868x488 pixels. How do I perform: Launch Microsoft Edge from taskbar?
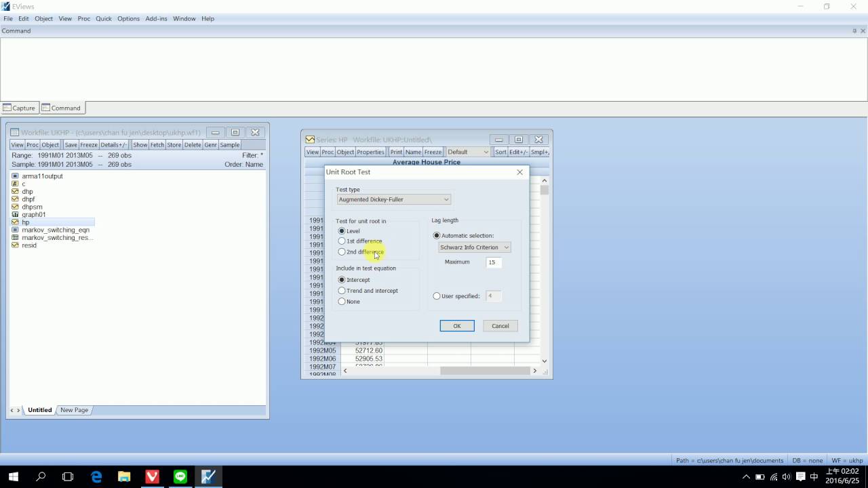(x=96, y=476)
